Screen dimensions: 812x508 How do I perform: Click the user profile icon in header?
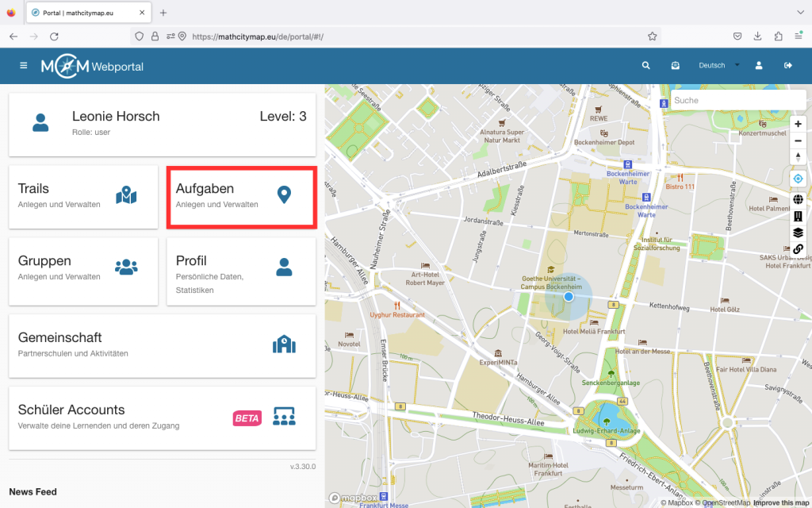coord(759,66)
